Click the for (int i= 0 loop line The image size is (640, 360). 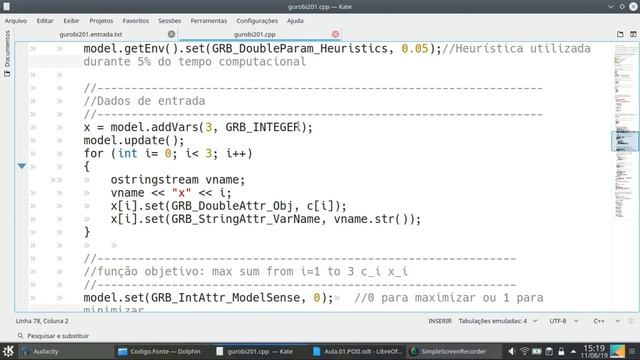pyautogui.click(x=168, y=153)
